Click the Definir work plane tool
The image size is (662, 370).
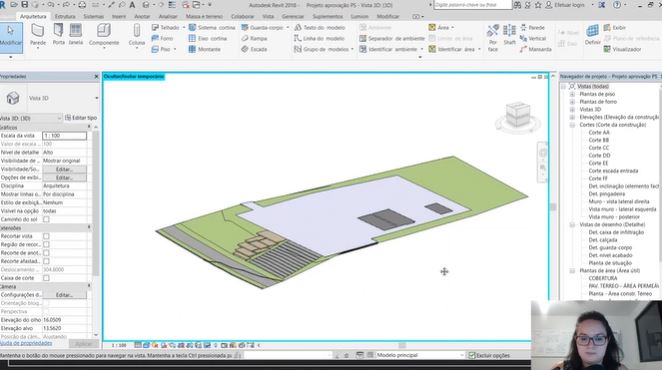pos(592,35)
